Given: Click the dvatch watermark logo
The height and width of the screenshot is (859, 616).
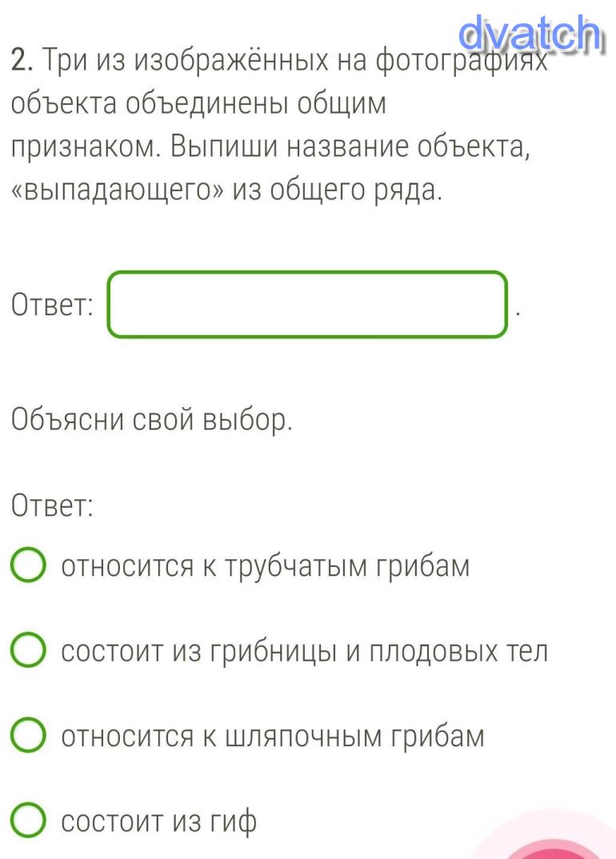Looking at the screenshot, I should (529, 34).
